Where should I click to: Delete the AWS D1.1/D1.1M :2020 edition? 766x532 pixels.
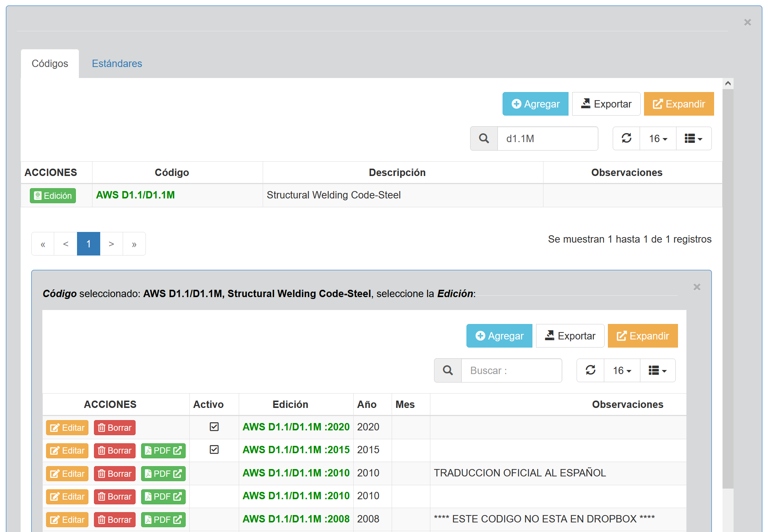click(115, 427)
